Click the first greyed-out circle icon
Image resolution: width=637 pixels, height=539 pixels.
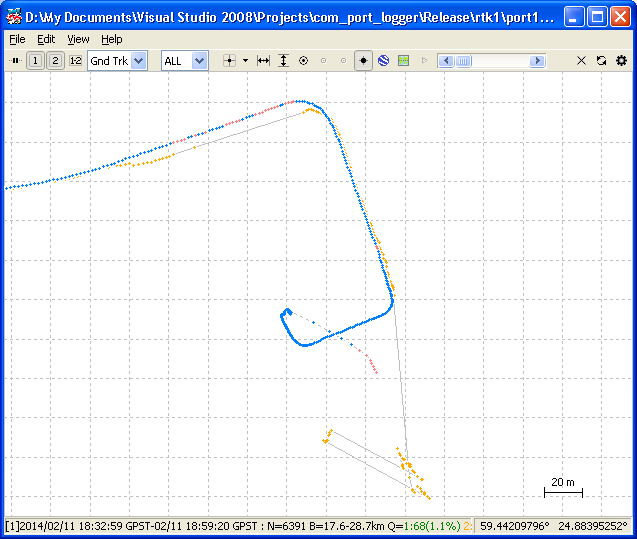click(x=323, y=61)
